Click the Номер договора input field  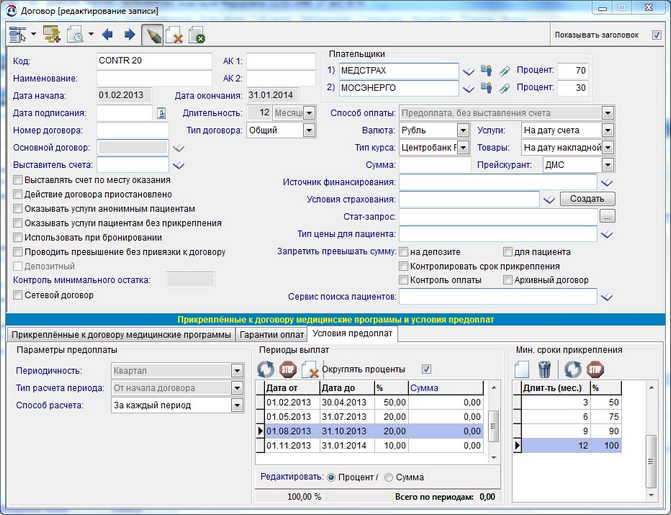click(133, 130)
